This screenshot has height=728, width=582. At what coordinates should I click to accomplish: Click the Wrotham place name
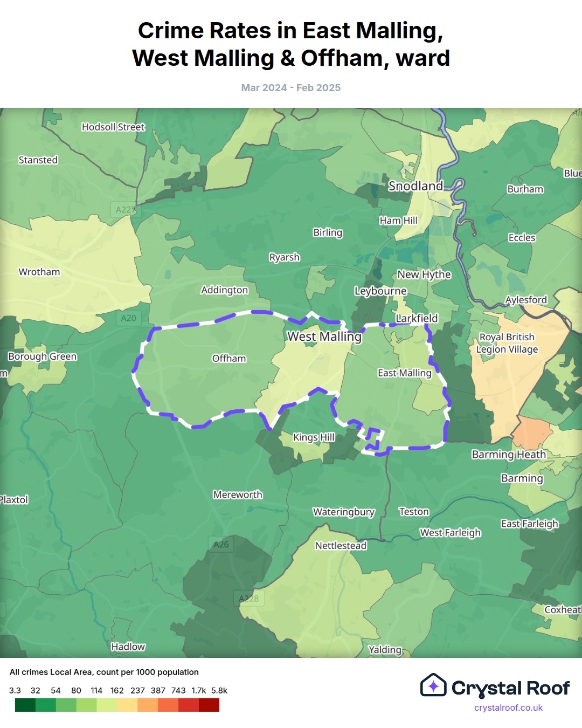tap(39, 272)
